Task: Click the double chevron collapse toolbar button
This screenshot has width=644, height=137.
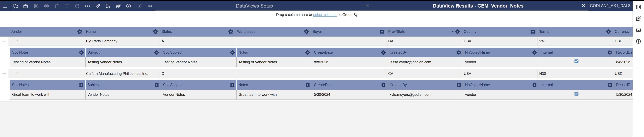Action: click(150, 6)
